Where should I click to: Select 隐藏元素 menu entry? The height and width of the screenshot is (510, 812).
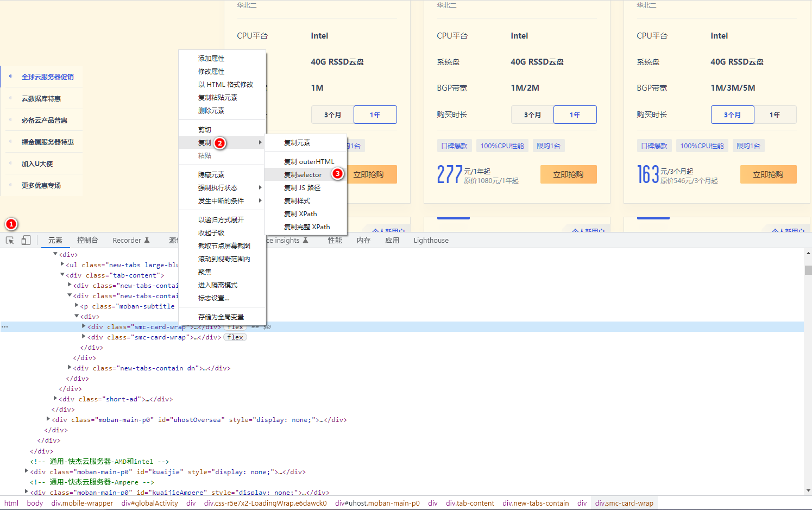click(222, 175)
